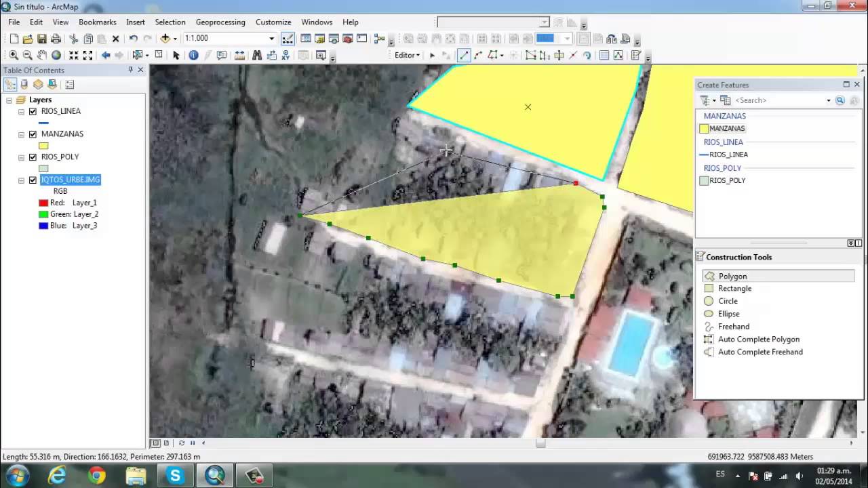Screen dimensions: 868x488
Task: Open the Go To XY tool
Action: (285, 55)
